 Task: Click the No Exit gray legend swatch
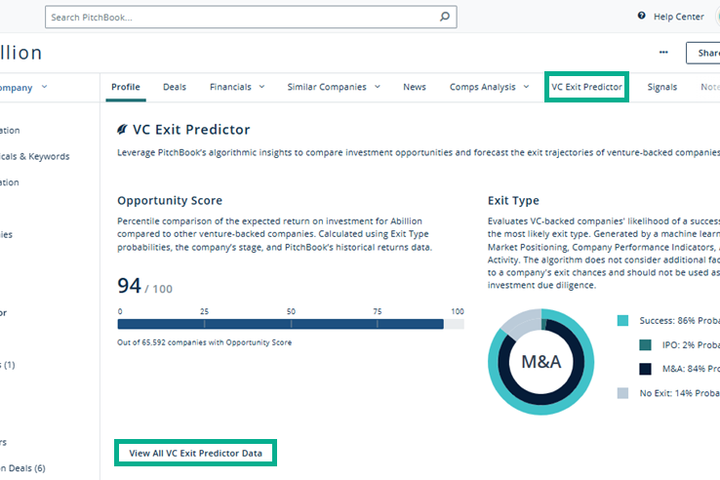[623, 393]
